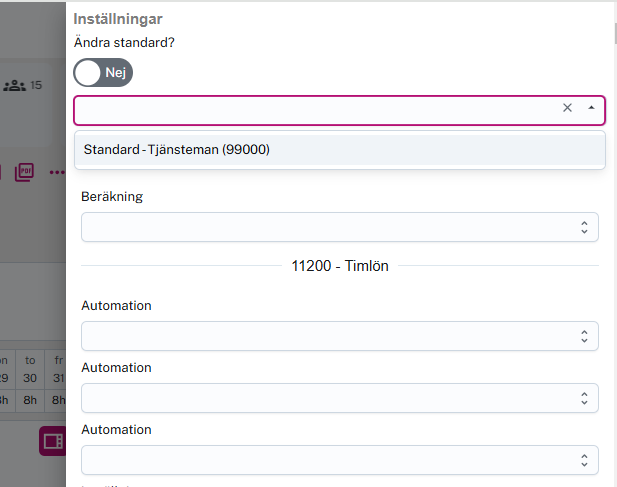The image size is (617, 487).
Task: Open the third Automation dropdown
Action: tap(340, 460)
